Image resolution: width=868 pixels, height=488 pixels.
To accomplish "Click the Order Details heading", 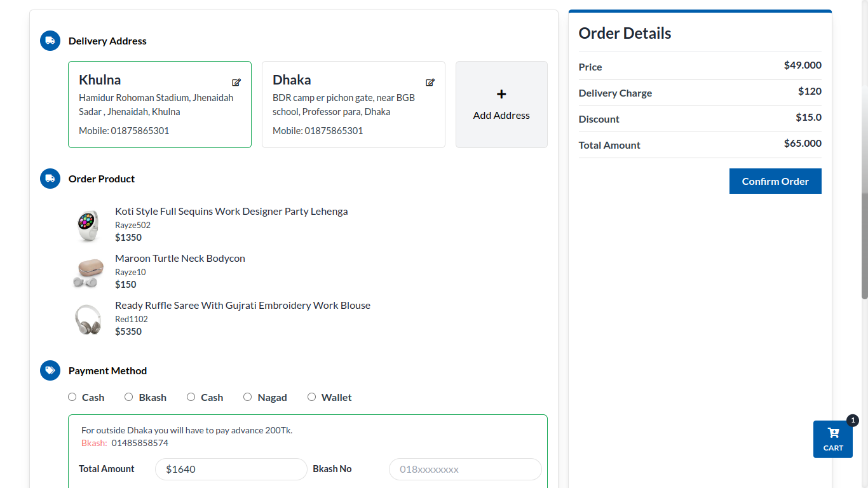I will 625,33.
